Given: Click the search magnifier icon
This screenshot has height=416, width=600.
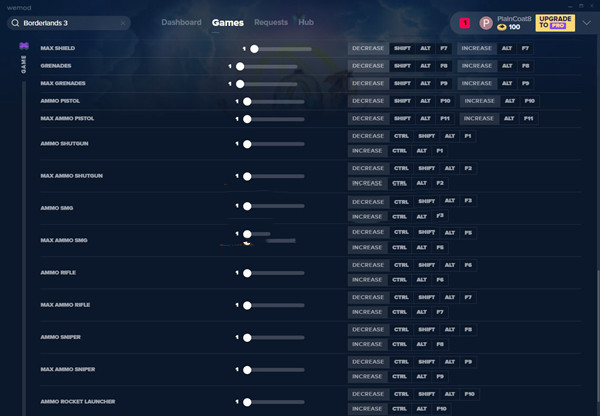Looking at the screenshot, I should 15,22.
